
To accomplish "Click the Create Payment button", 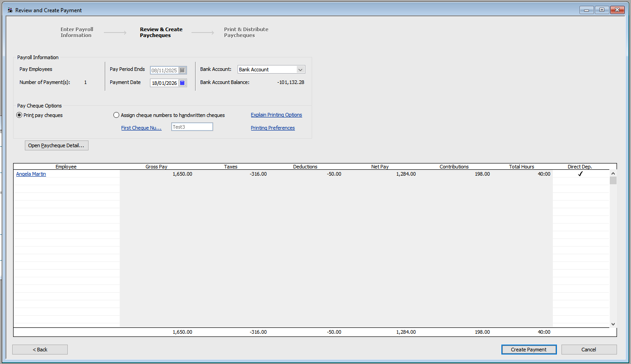I will pos(529,350).
